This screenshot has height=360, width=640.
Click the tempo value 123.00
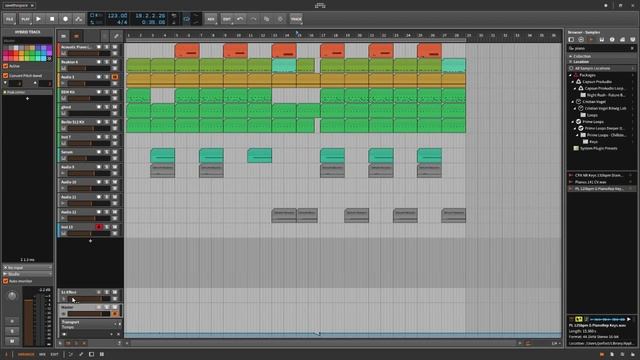[117, 16]
